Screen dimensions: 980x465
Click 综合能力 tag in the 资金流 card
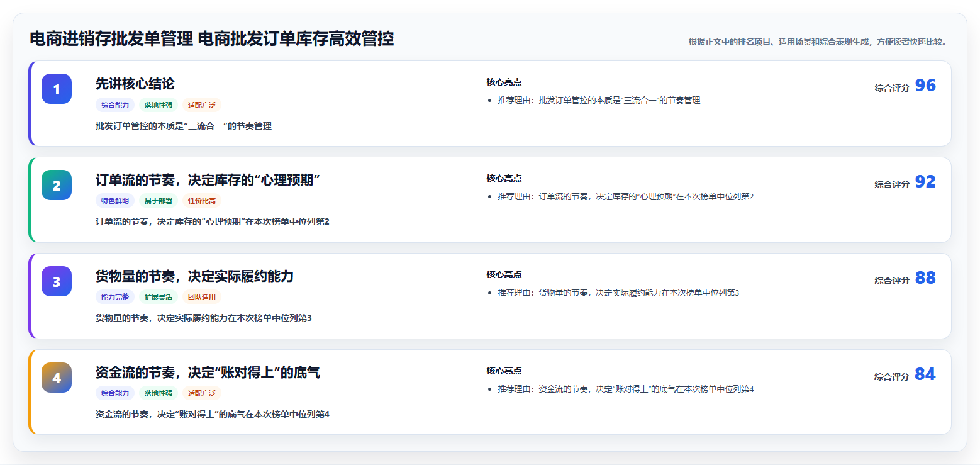click(115, 393)
